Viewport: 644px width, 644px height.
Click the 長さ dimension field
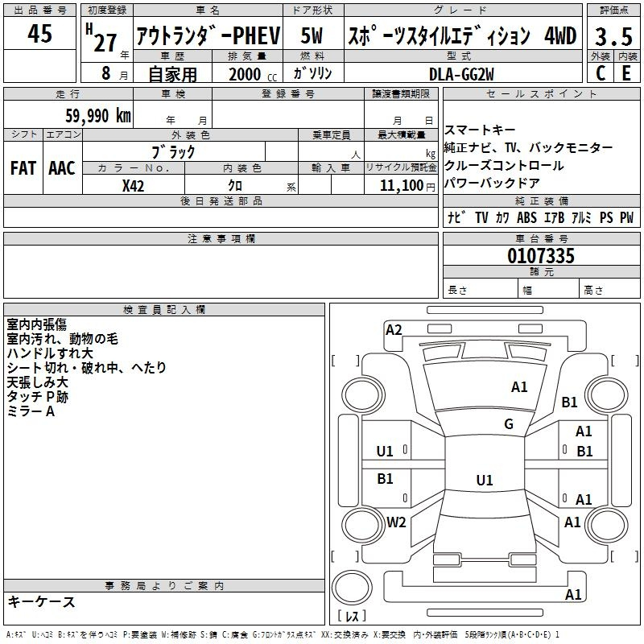coord(480,288)
